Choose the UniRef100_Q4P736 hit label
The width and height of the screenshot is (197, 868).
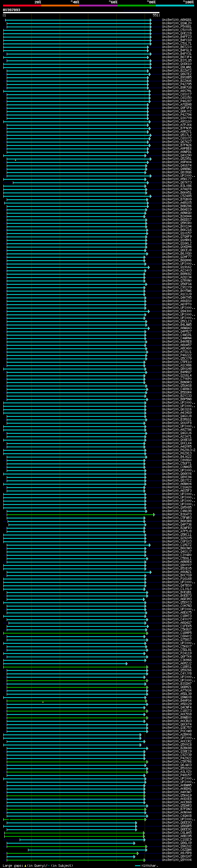(x=176, y=524)
